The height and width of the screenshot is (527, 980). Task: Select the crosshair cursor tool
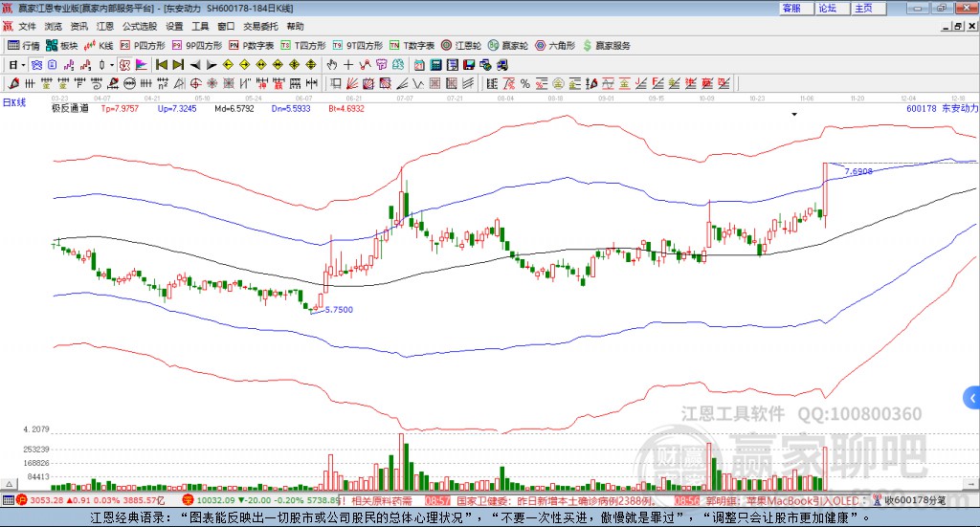[x=349, y=65]
